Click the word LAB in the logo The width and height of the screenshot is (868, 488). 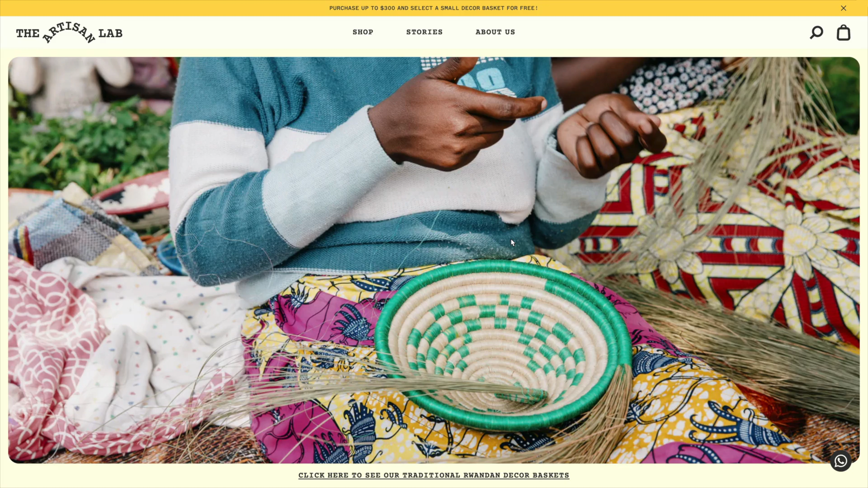pos(110,33)
